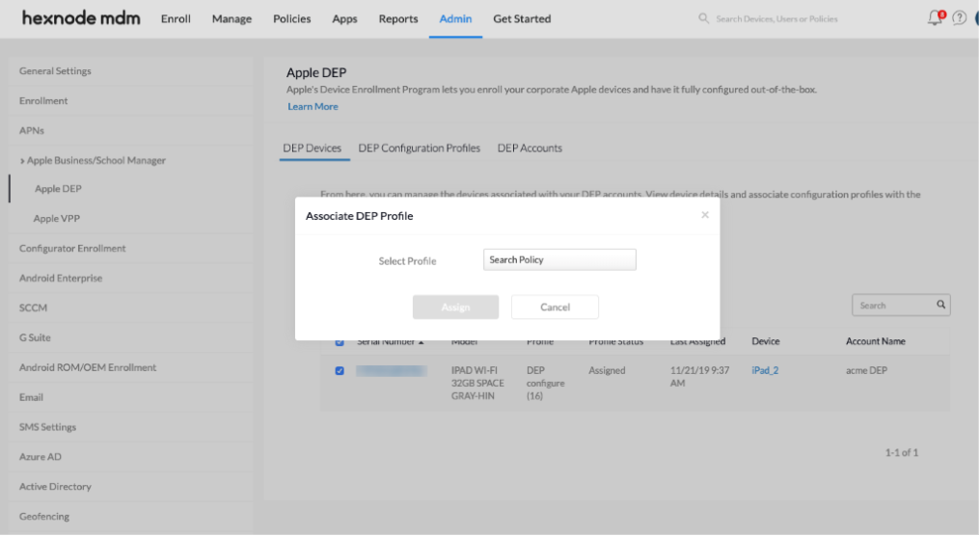
Task: Click the Cancel button in dialog
Action: pos(555,307)
